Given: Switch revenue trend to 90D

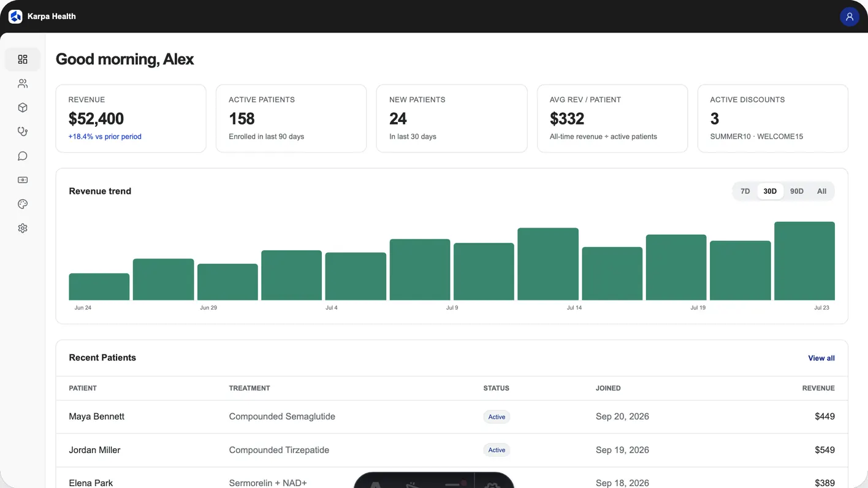Looking at the screenshot, I should click(x=796, y=191).
